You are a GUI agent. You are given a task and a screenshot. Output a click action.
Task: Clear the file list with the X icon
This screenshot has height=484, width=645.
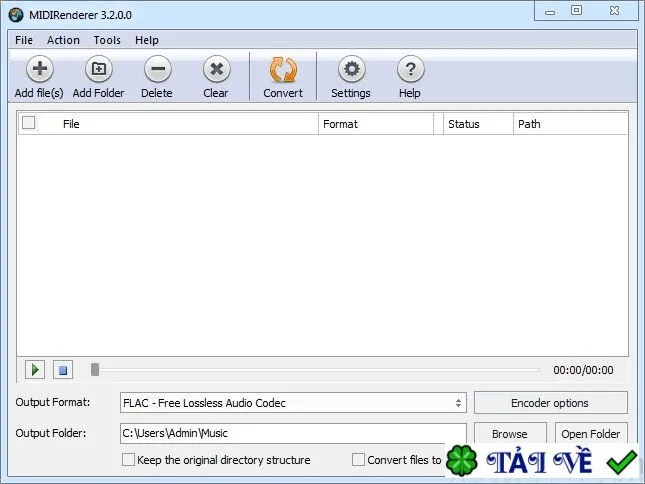click(216, 69)
